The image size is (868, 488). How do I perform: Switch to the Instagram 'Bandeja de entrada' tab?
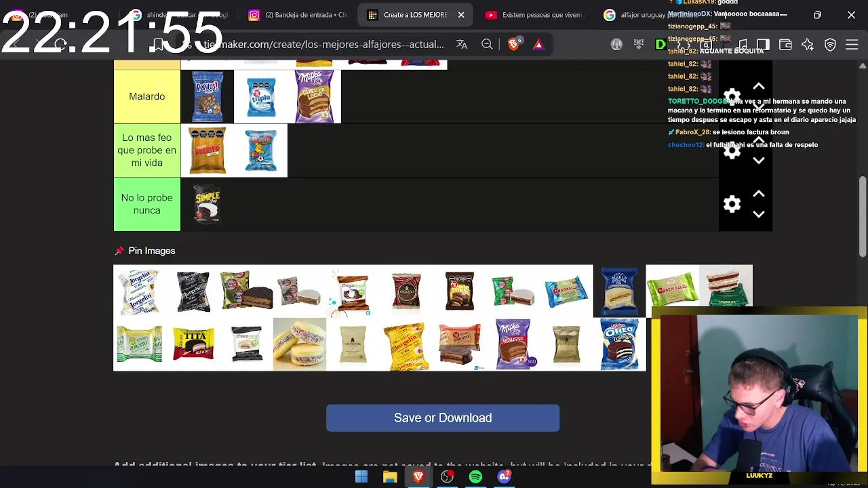coord(298,15)
